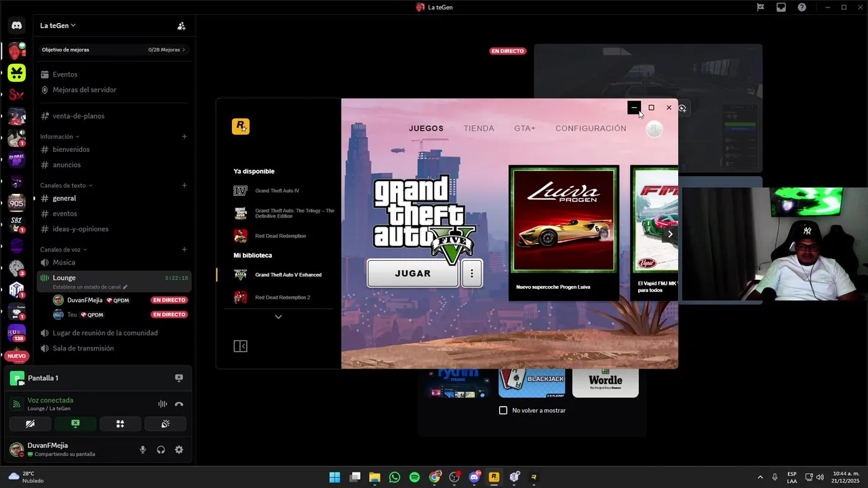This screenshot has width=868, height=488.
Task: Open Discord help question mark
Action: click(802, 7)
